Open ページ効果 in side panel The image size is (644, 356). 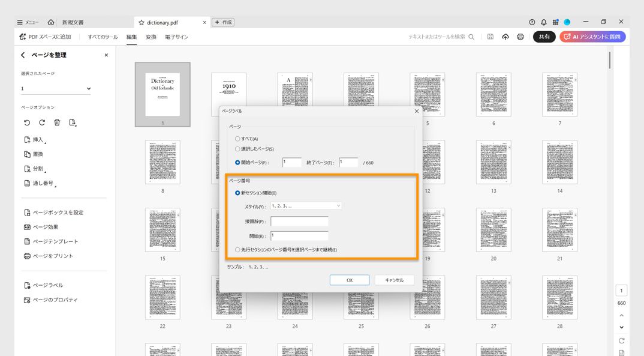pos(41,227)
